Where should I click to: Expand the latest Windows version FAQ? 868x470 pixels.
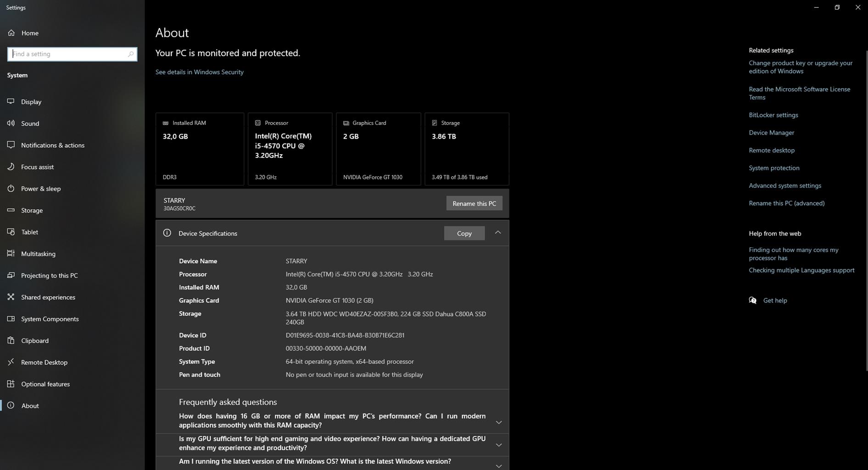[498, 465]
